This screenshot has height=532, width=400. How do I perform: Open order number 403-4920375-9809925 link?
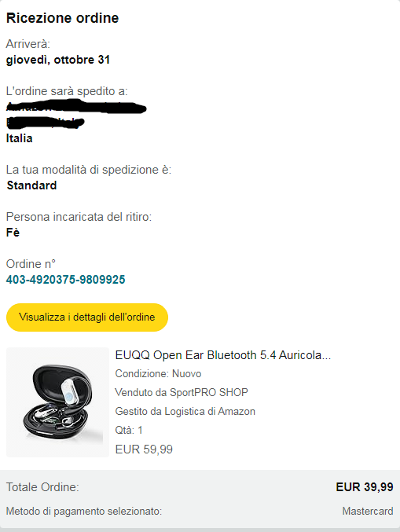pos(65,280)
